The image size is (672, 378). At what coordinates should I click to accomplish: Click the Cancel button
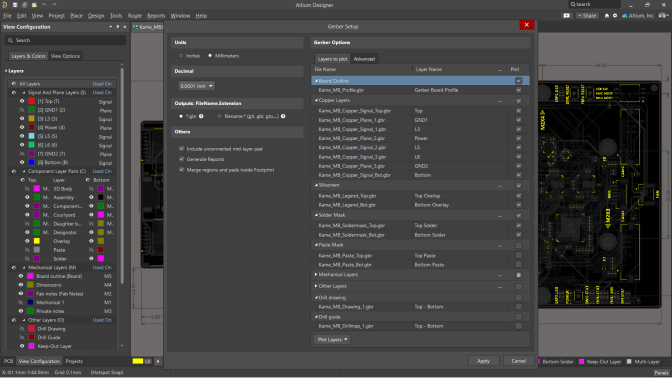[519, 361]
